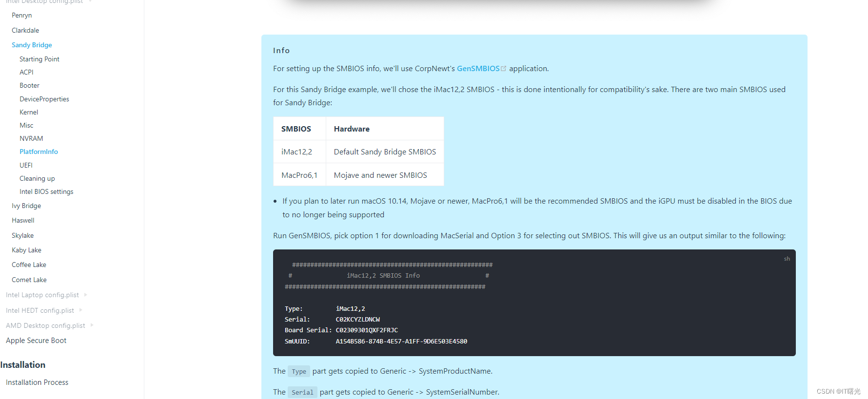Image resolution: width=868 pixels, height=399 pixels.
Task: Open the Skylake guide page
Action: tap(22, 235)
